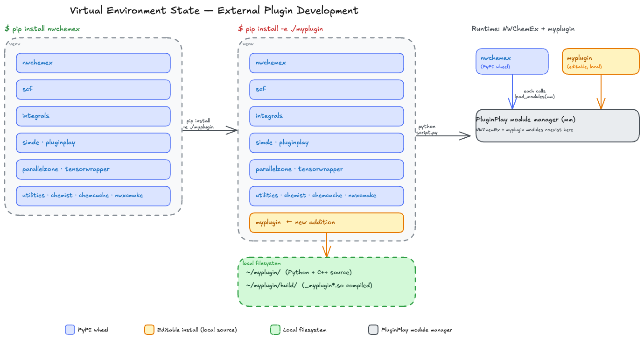Select integrals box in first venv
The height and width of the screenshot is (339, 644).
tap(93, 116)
